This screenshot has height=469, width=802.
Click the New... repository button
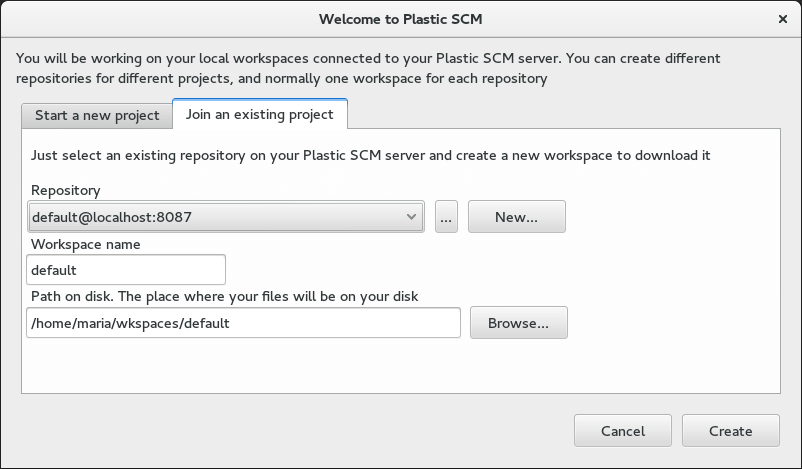tap(517, 217)
